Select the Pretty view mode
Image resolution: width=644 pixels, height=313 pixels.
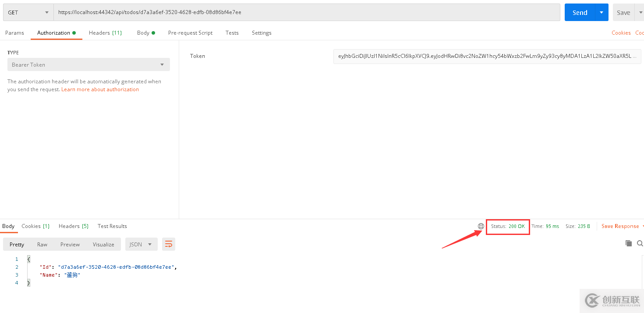click(17, 245)
